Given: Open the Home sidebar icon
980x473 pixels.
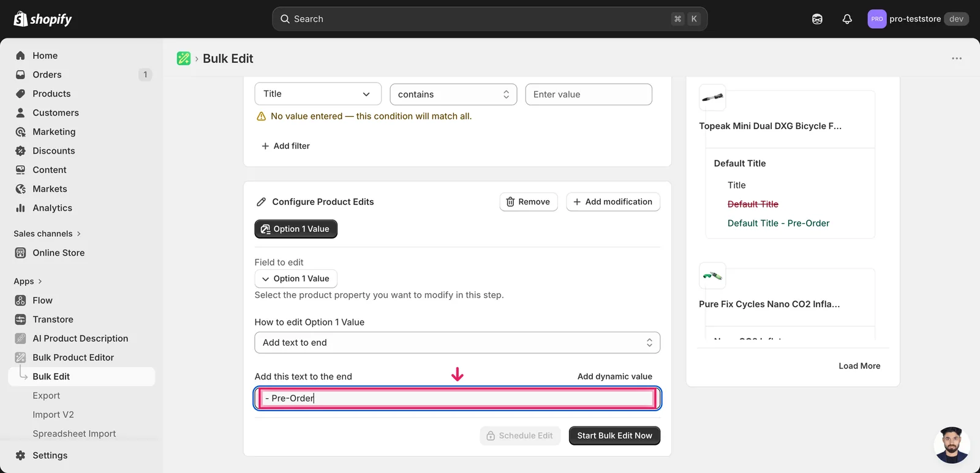Looking at the screenshot, I should [x=20, y=56].
